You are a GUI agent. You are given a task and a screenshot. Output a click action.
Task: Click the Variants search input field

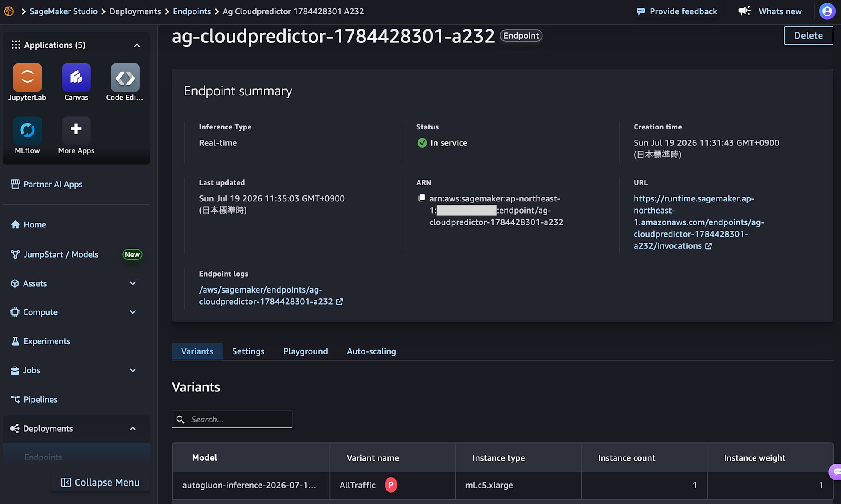(232, 420)
